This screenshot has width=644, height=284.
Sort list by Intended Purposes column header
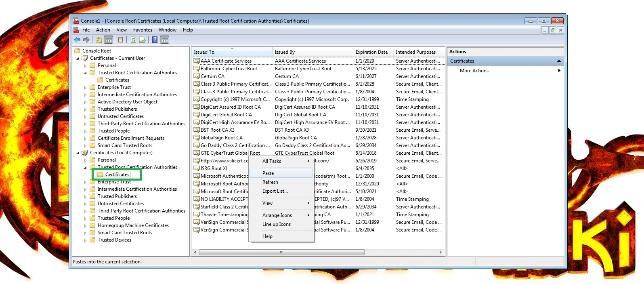click(x=419, y=52)
